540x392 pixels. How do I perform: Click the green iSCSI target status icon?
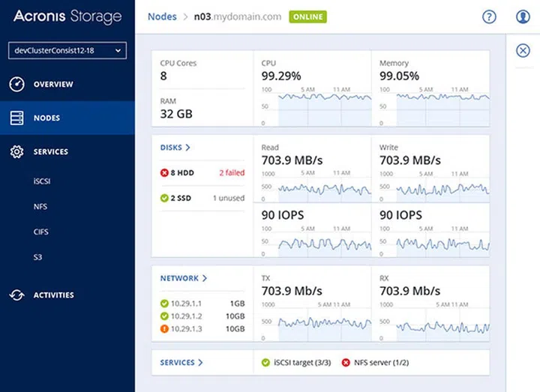click(265, 363)
